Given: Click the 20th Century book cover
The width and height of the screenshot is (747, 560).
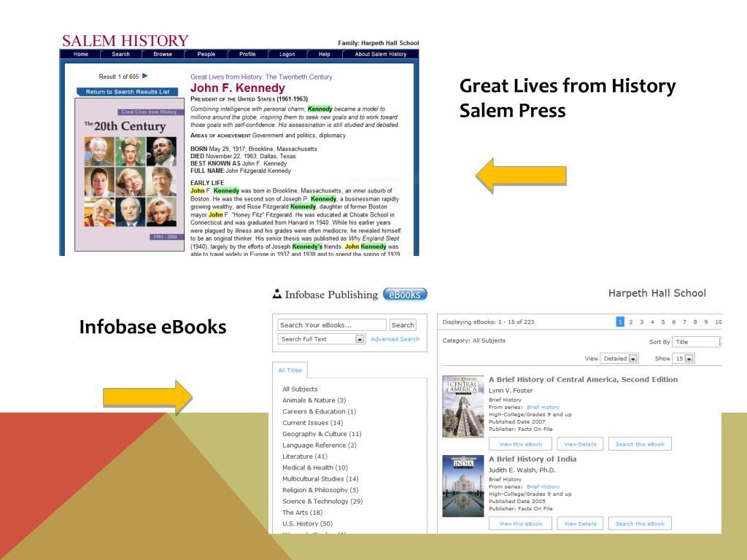Looking at the screenshot, I should pyautogui.click(x=130, y=175).
